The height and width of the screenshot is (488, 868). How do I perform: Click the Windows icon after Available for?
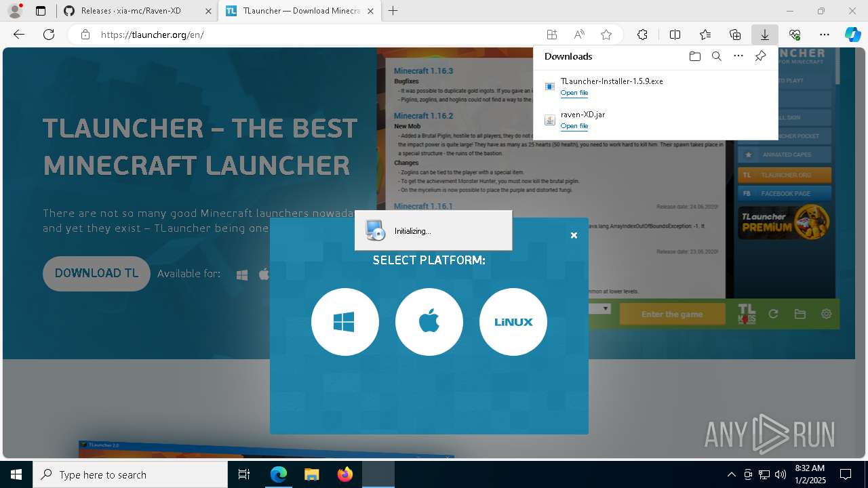(242, 274)
